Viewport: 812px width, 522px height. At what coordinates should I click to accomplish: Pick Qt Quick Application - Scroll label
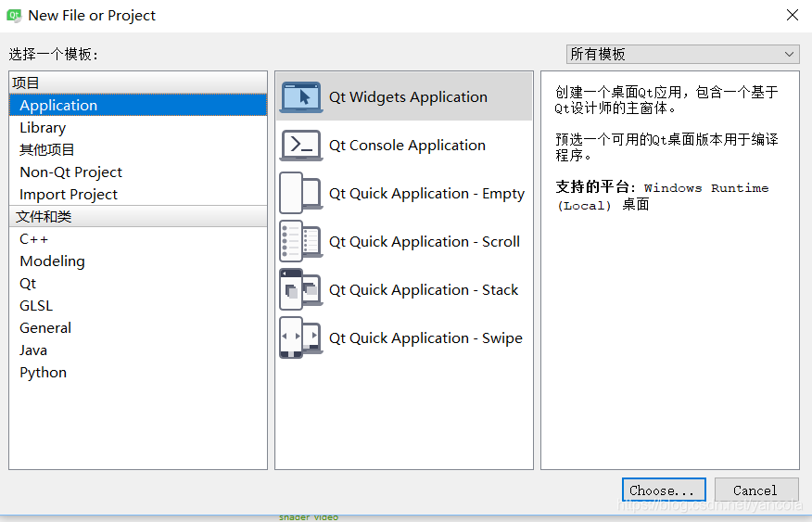point(425,241)
